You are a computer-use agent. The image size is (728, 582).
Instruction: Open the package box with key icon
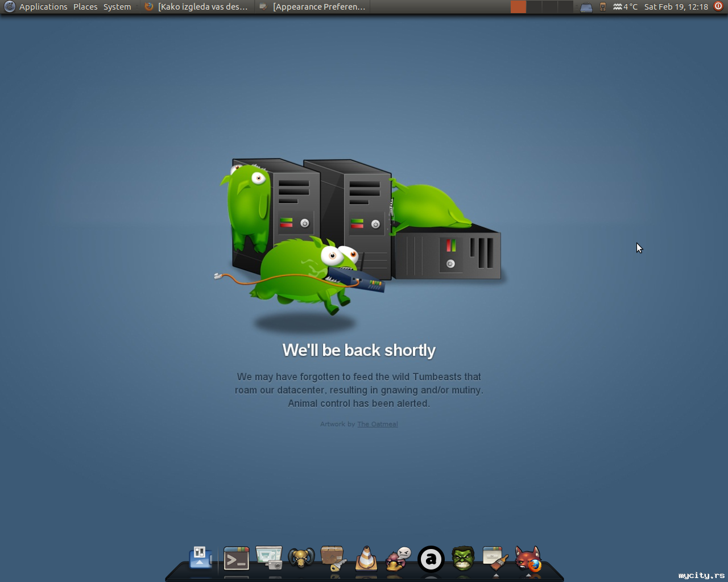coord(333,558)
